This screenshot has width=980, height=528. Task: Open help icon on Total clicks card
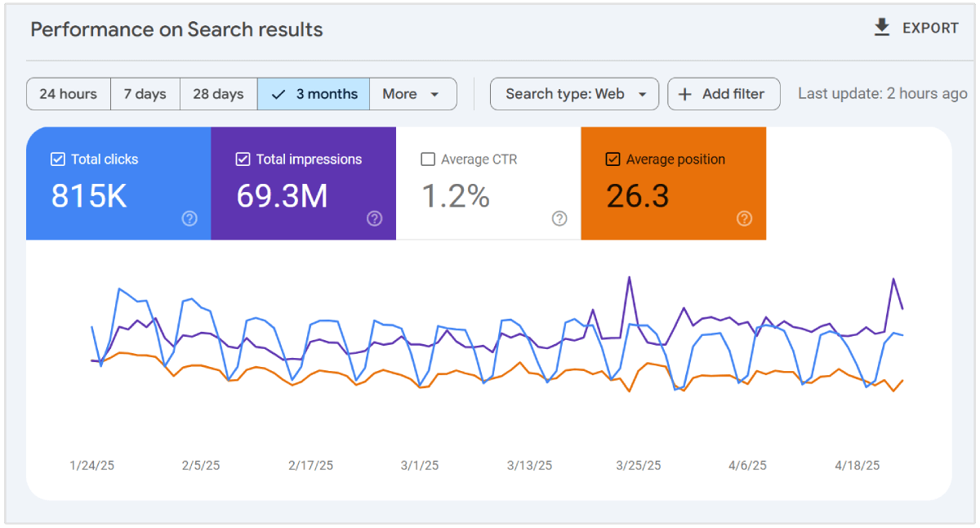(189, 218)
